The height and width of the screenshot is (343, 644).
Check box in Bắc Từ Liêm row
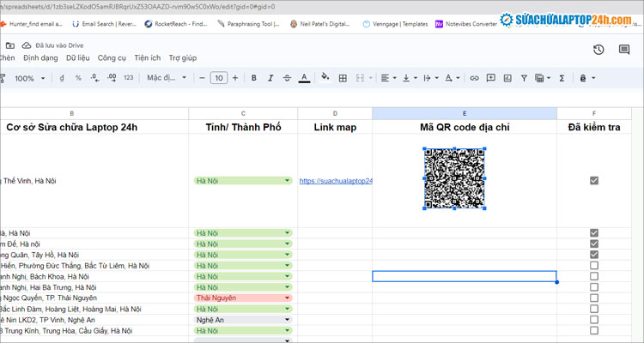tap(594, 266)
